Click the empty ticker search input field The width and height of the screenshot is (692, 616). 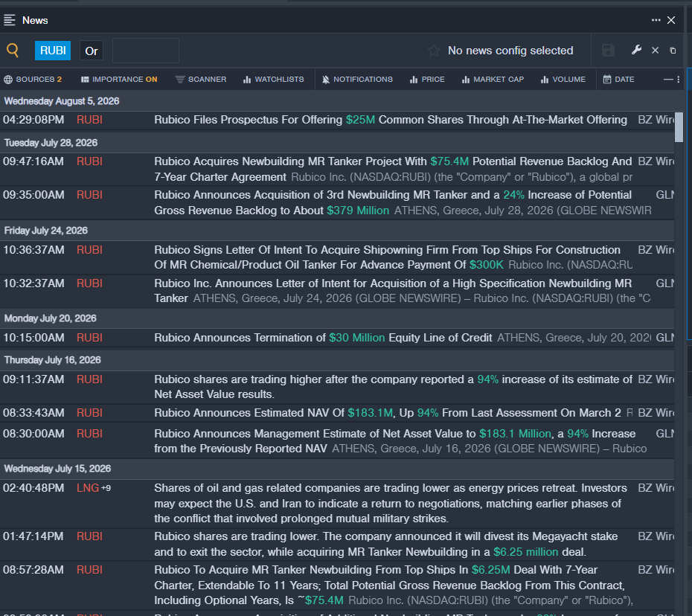coord(146,51)
